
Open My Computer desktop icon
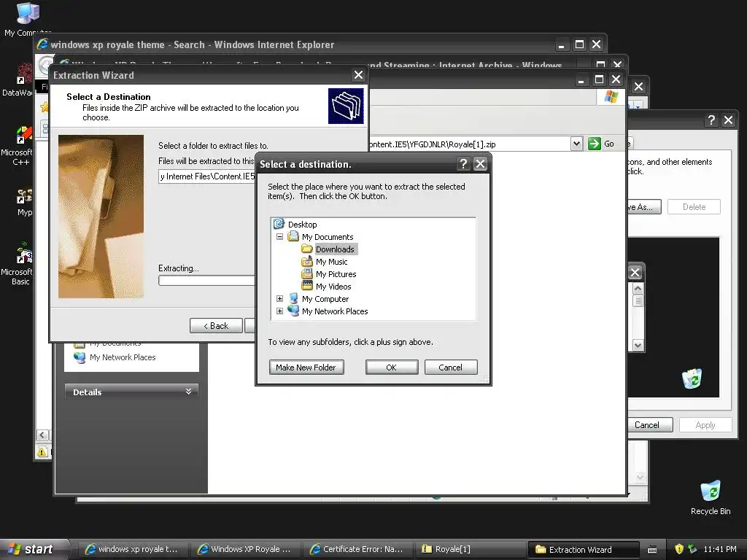click(x=27, y=20)
